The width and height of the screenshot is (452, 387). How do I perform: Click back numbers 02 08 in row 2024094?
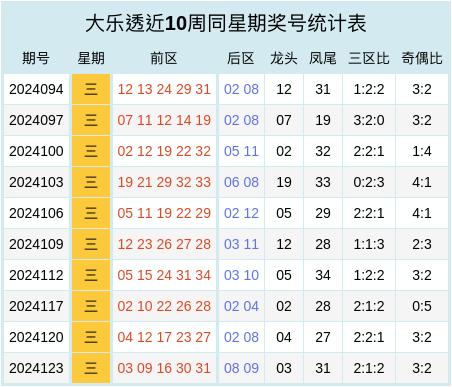(x=241, y=89)
